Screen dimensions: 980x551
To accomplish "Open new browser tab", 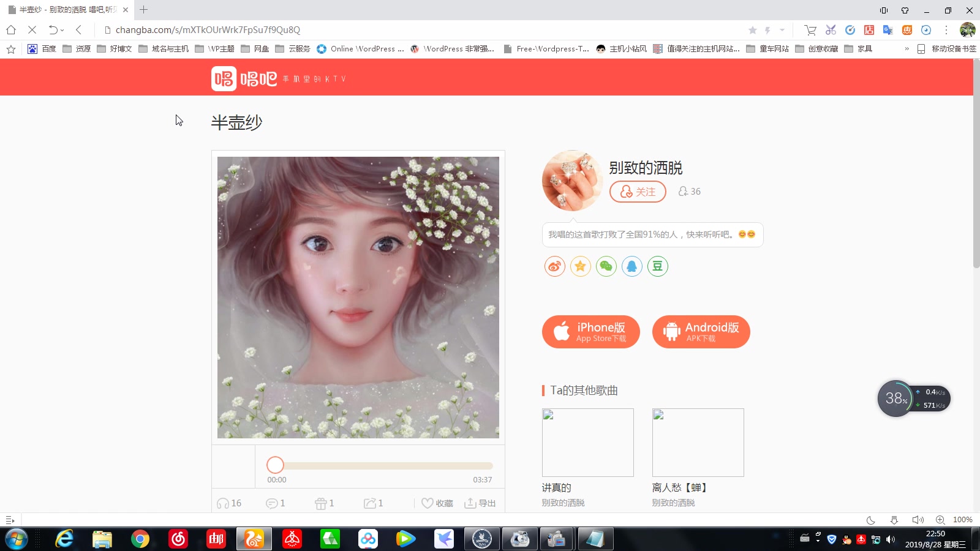I will tap(143, 10).
